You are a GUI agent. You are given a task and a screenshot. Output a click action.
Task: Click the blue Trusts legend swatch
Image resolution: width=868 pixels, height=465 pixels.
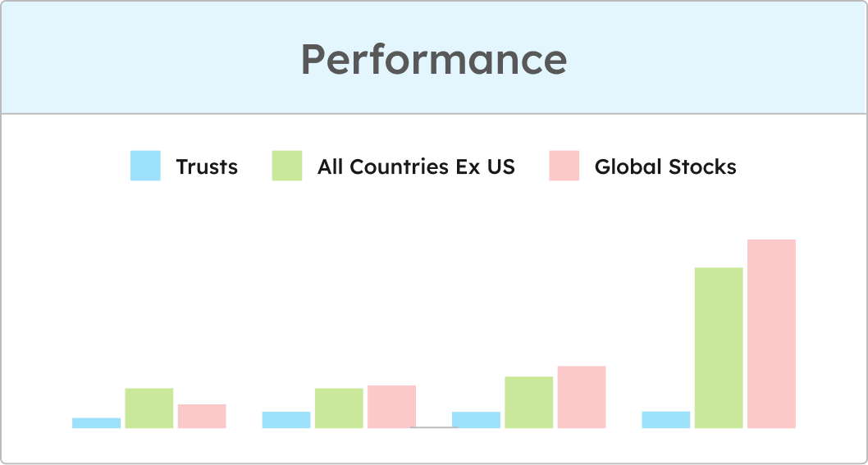point(145,166)
